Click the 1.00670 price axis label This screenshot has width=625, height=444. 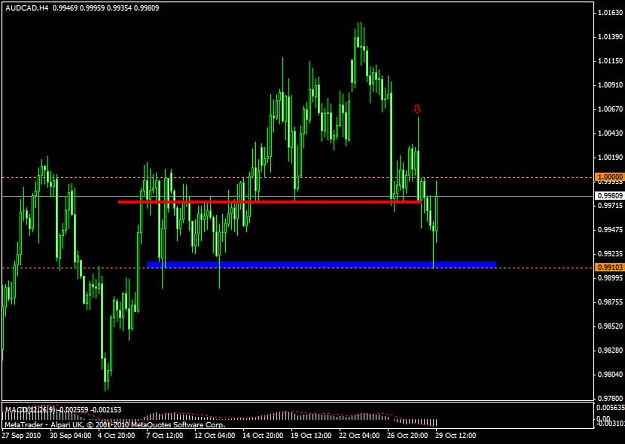(x=610, y=109)
